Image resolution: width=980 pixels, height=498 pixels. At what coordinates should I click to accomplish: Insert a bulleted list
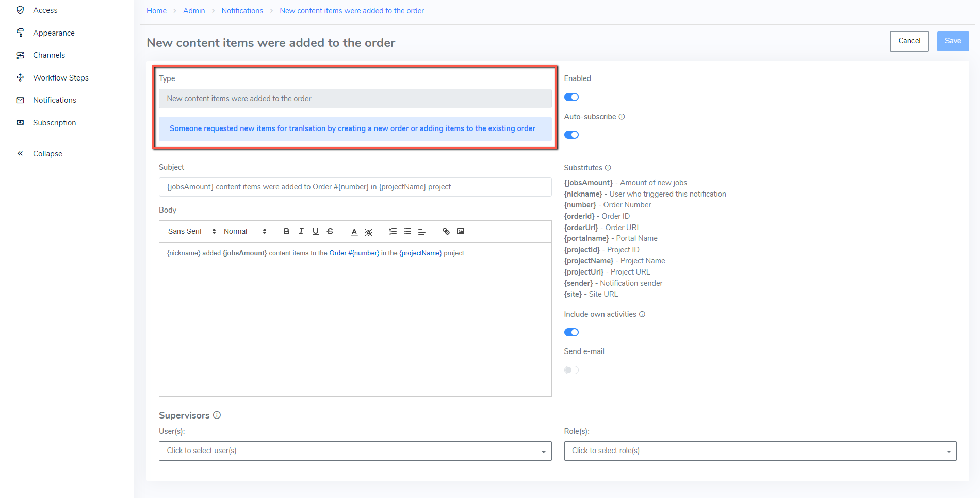tap(407, 231)
